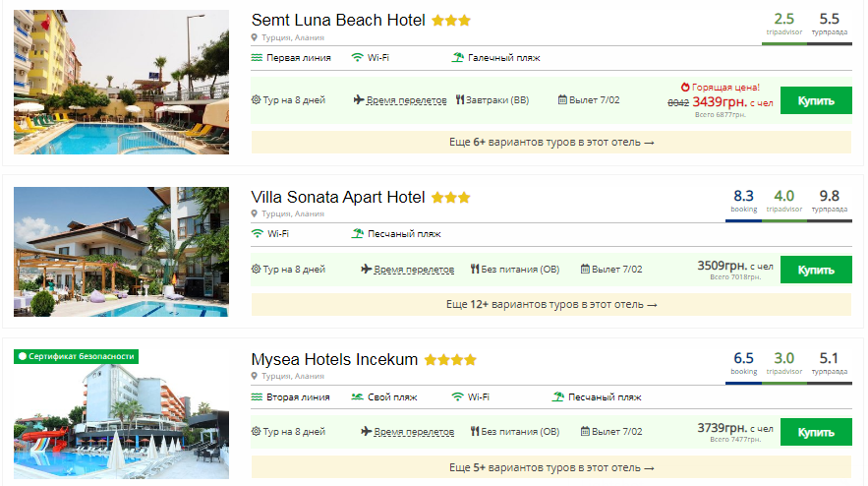Buy the Semt Luna Beach Hotel tour
Image resolution: width=868 pixels, height=486 pixels.
pos(816,100)
